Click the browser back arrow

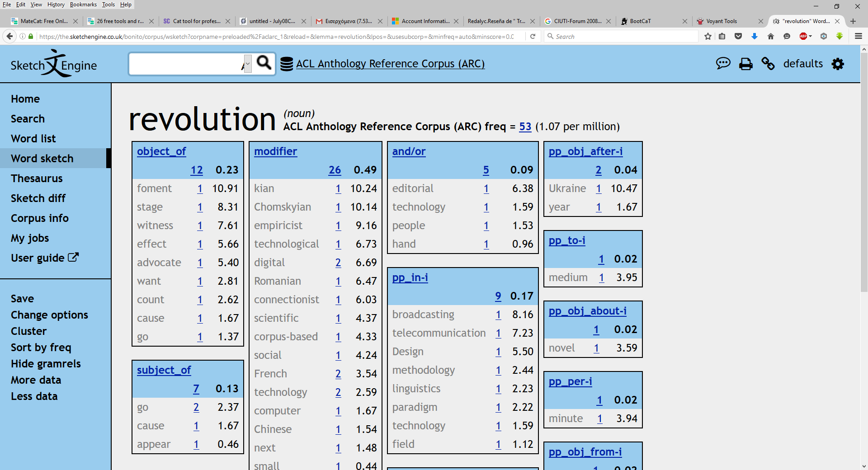click(9, 36)
